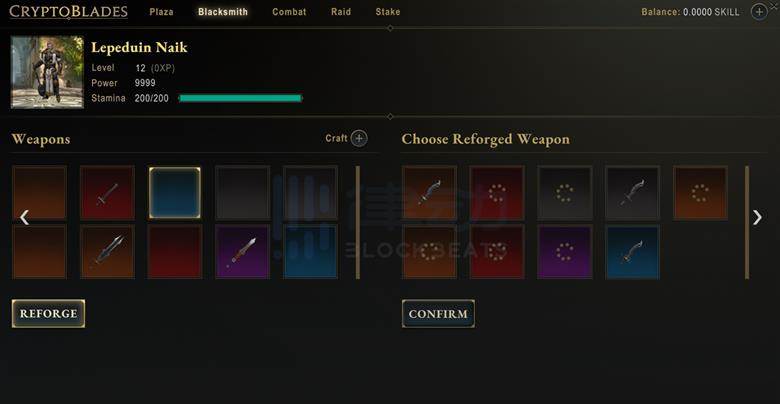Select the highlighted blue weapon slot

coord(175,193)
